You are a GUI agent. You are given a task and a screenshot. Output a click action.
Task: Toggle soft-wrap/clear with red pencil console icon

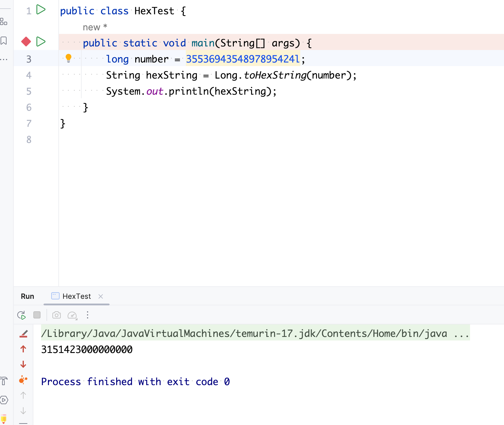click(24, 334)
